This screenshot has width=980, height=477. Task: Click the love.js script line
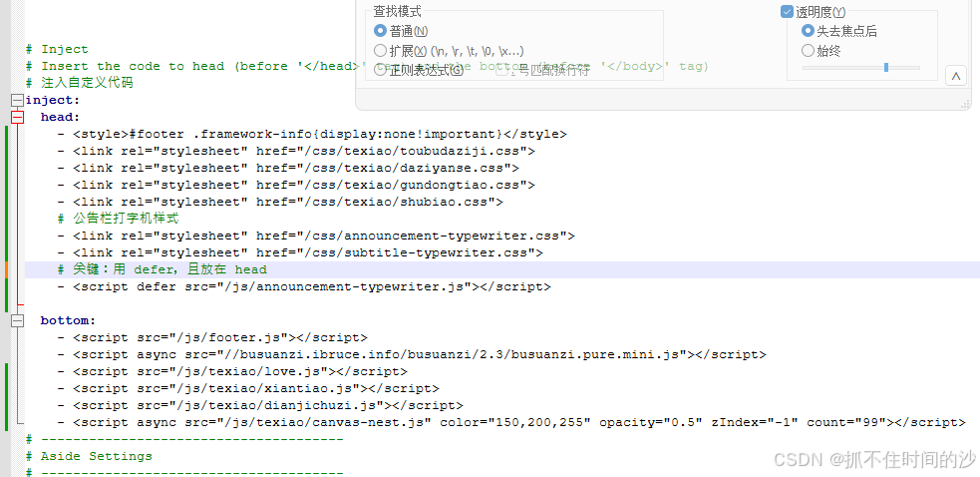coord(232,371)
